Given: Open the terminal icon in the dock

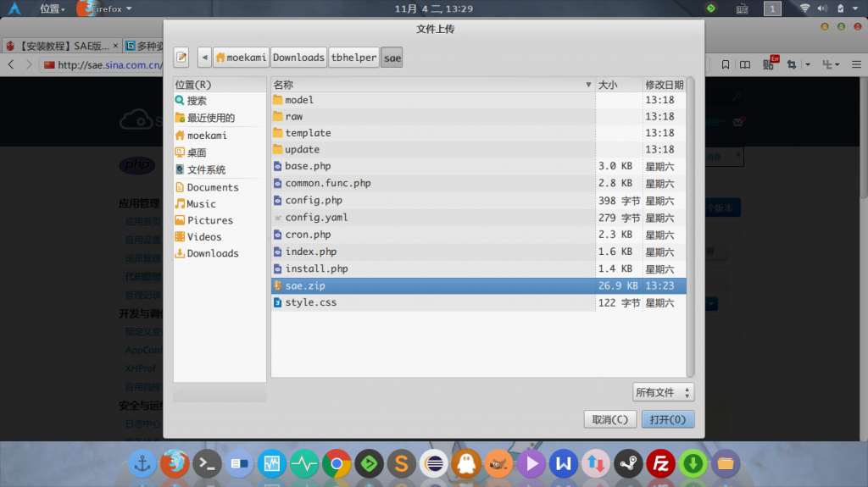Looking at the screenshot, I should pyautogui.click(x=207, y=463).
